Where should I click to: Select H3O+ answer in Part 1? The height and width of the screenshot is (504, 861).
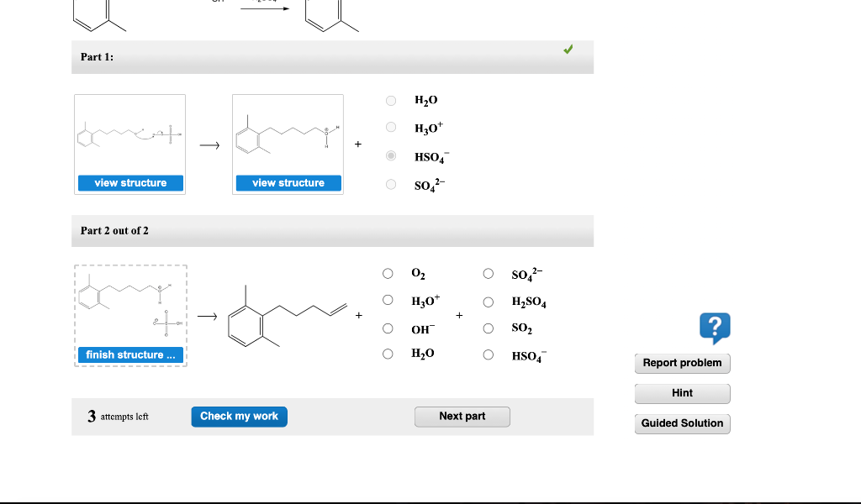[391, 127]
